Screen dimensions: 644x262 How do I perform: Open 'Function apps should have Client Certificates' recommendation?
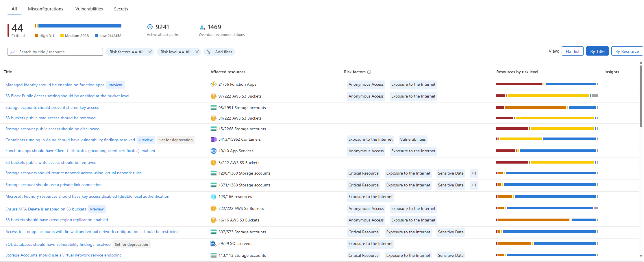pos(80,151)
